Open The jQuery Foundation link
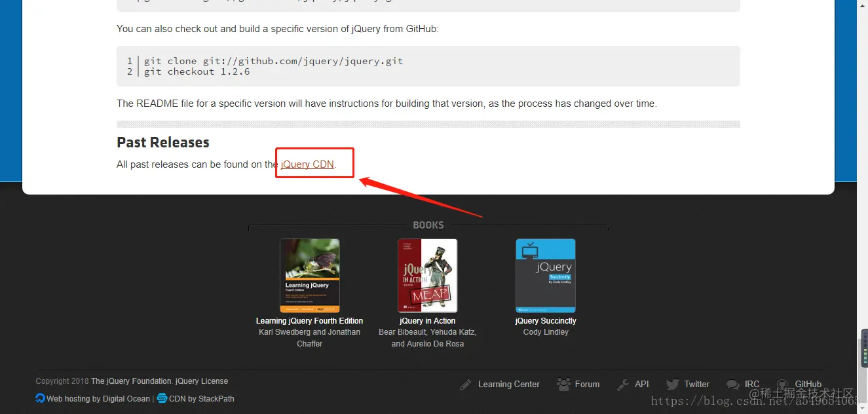The height and width of the screenshot is (414, 868). tap(132, 381)
